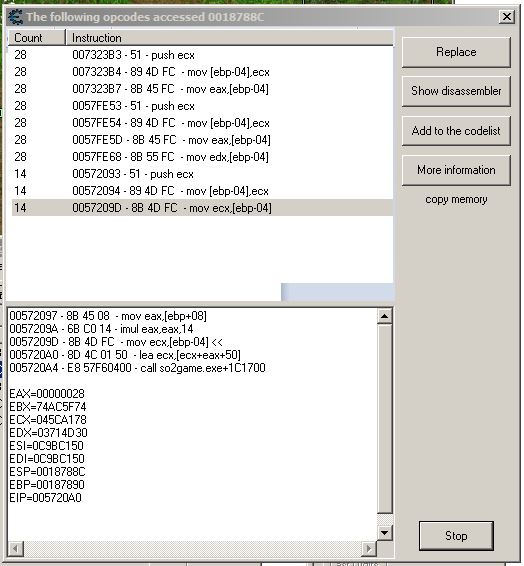Select the 0057FE68 mov edx,[ebp-04] row
The height and width of the screenshot is (566, 524).
202,157
